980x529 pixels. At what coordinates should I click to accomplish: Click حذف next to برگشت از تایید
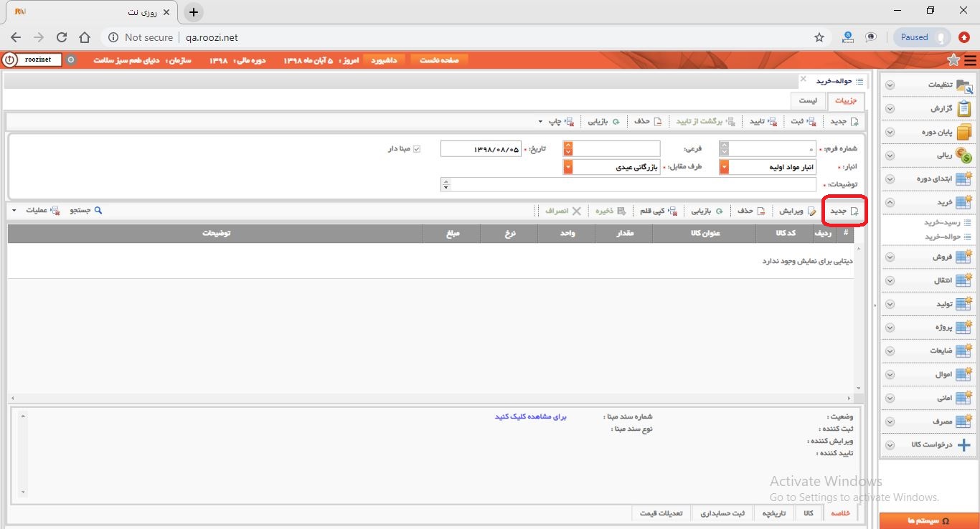647,121
